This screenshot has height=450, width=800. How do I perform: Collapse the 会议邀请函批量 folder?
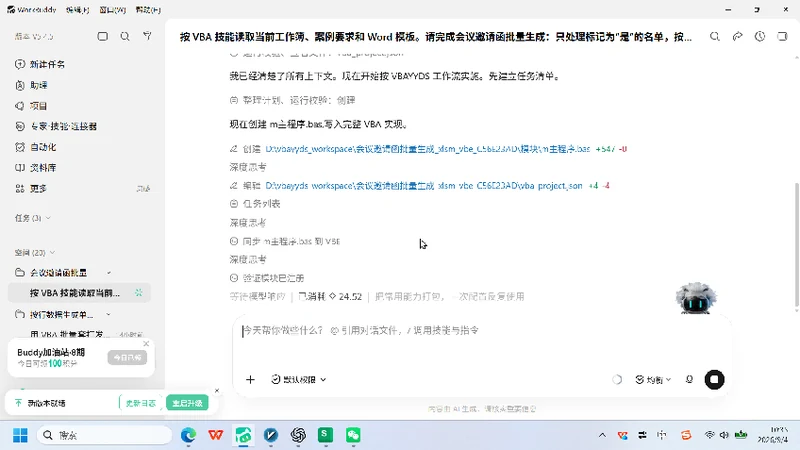click(109, 273)
